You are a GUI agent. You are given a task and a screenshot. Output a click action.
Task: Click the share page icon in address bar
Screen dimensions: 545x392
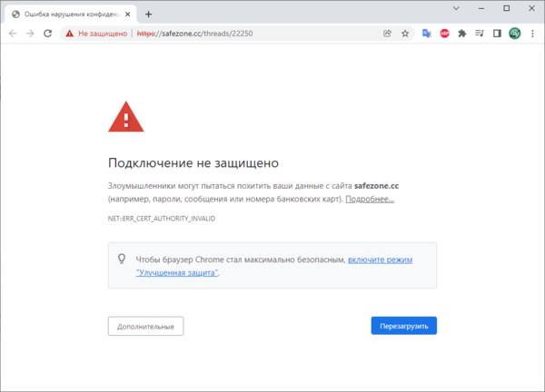pyautogui.click(x=388, y=34)
